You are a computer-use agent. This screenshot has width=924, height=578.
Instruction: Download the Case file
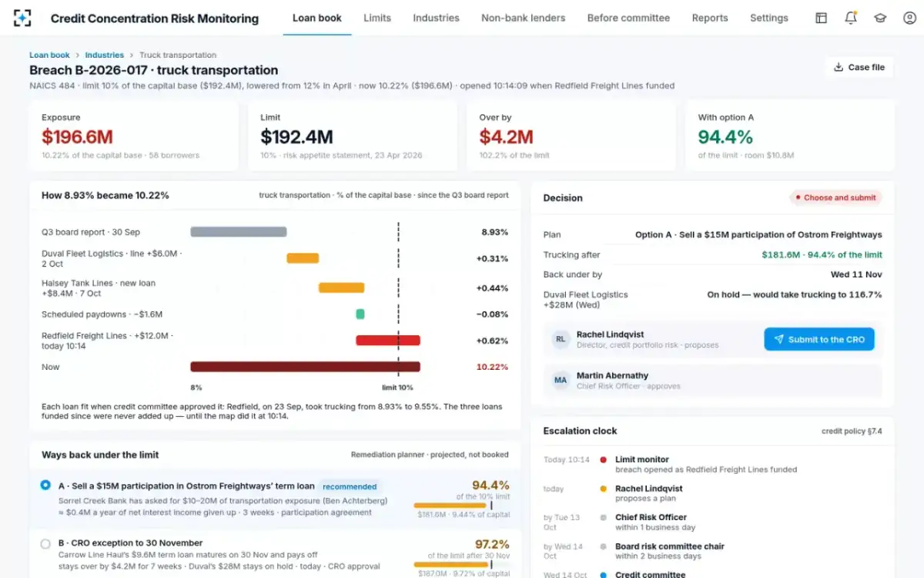tap(859, 67)
